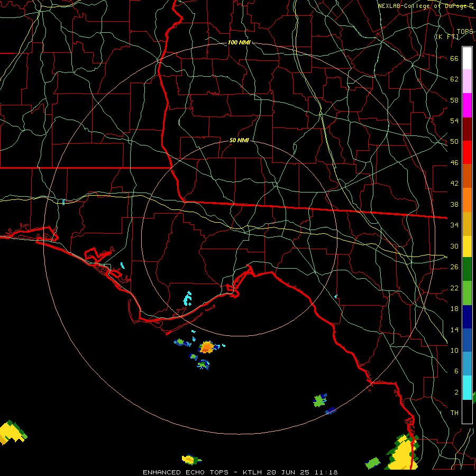
Task: Click the '14' scale value
Action: tap(454, 329)
